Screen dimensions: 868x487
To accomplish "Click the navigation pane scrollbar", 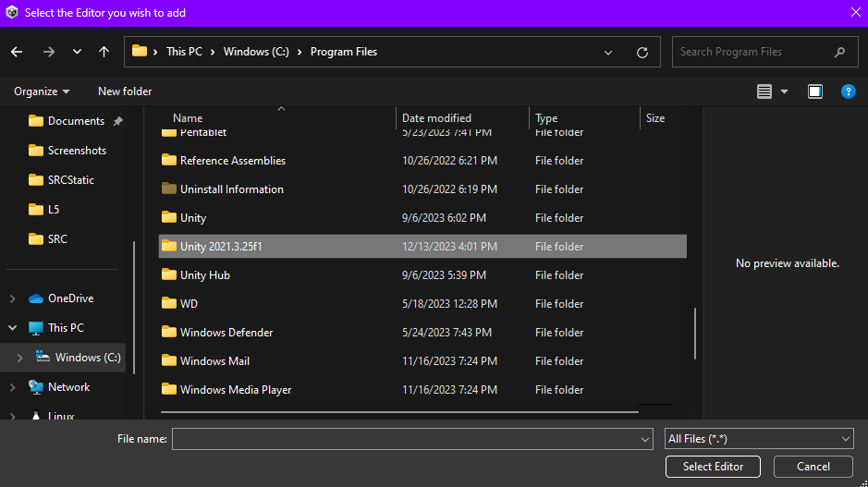I will coord(134,307).
